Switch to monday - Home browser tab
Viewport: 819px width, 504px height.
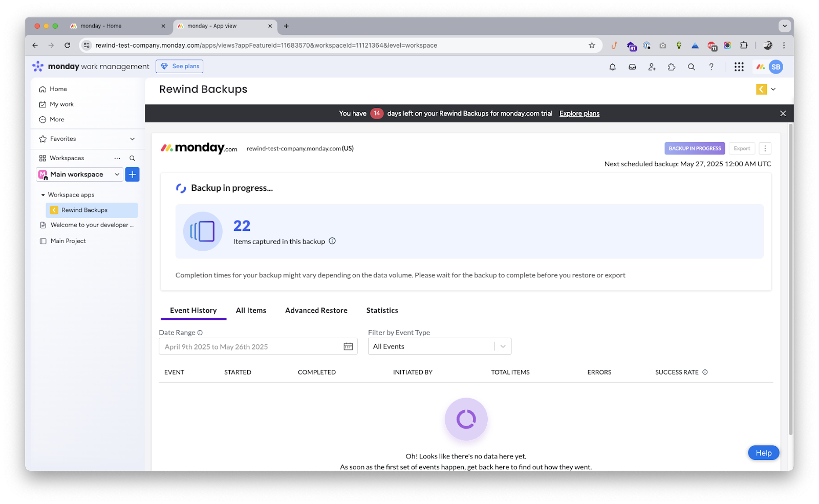[118, 26]
